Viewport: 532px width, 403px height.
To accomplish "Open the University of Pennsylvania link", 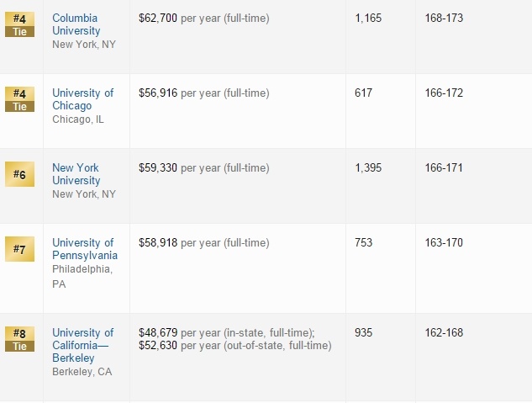I will (84, 249).
